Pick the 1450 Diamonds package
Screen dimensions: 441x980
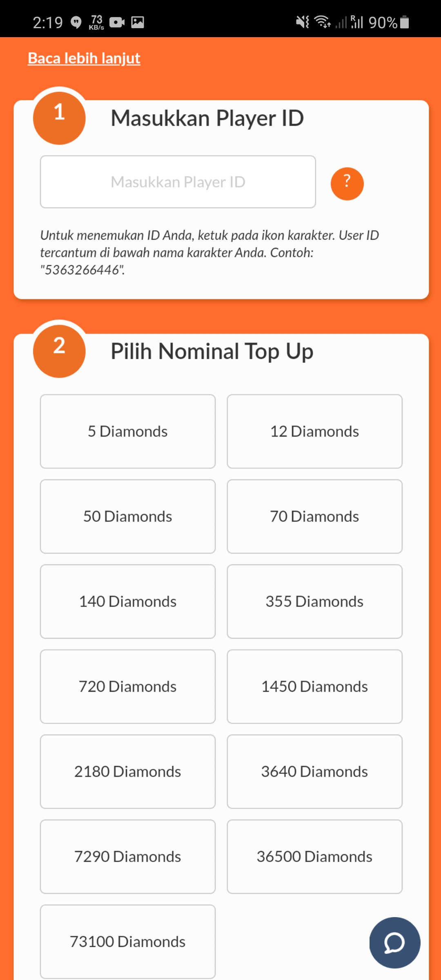[x=314, y=686]
